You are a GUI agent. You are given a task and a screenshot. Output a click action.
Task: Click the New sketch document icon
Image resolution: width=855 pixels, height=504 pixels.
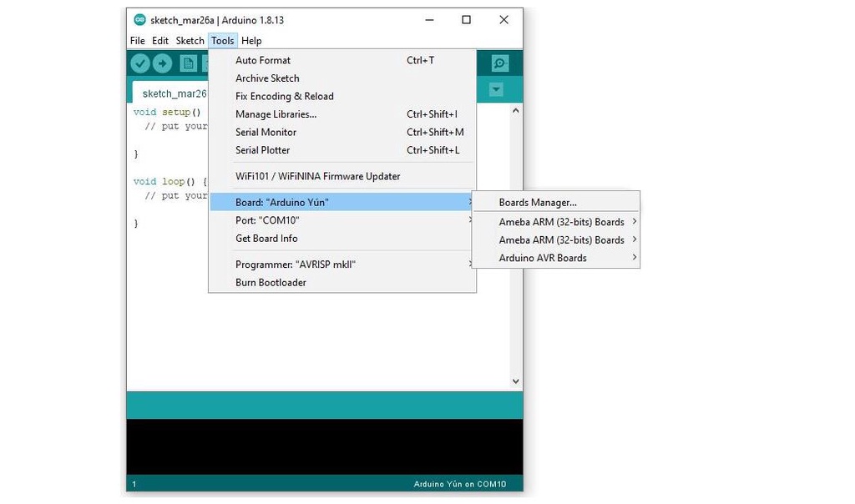tap(190, 63)
